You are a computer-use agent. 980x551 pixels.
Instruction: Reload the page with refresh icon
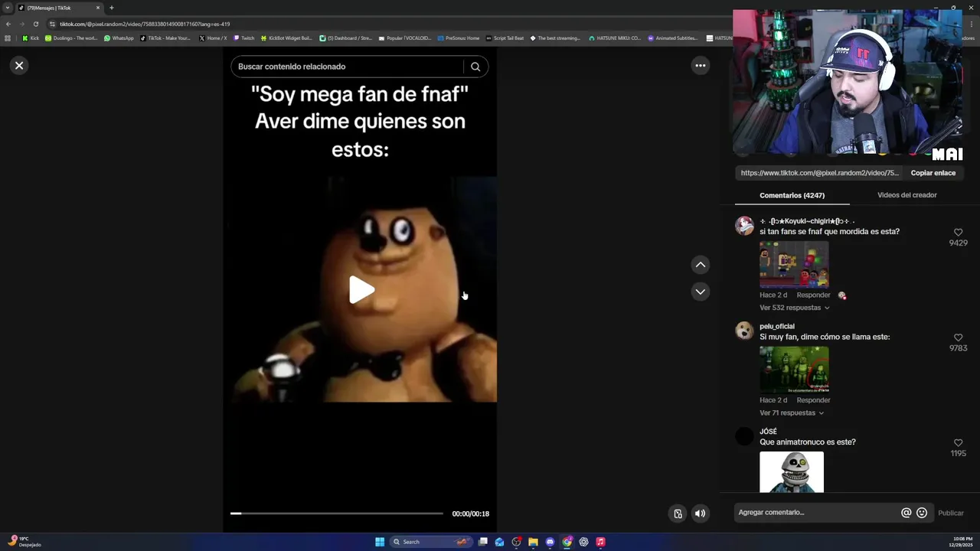coord(35,24)
